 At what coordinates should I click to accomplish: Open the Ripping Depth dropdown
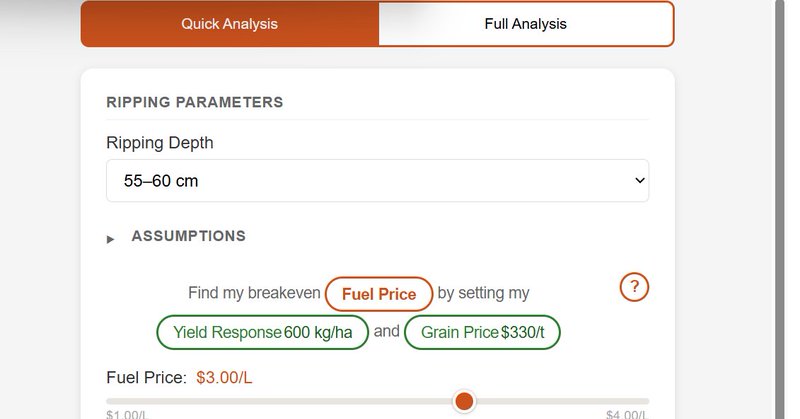(377, 181)
